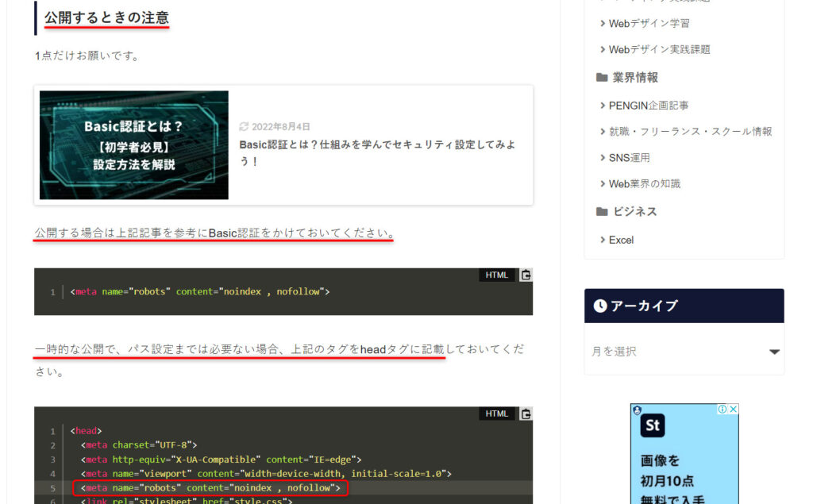Viewport: 813px width, 504px height.
Task: Open the 業界情報 parent category
Action: (635, 78)
